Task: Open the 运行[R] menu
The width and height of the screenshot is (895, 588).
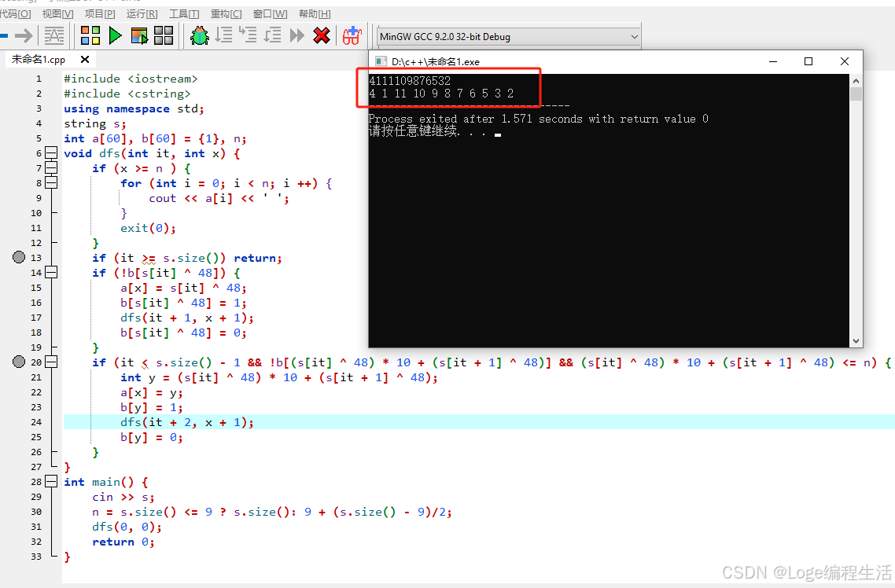Action: coord(142,13)
